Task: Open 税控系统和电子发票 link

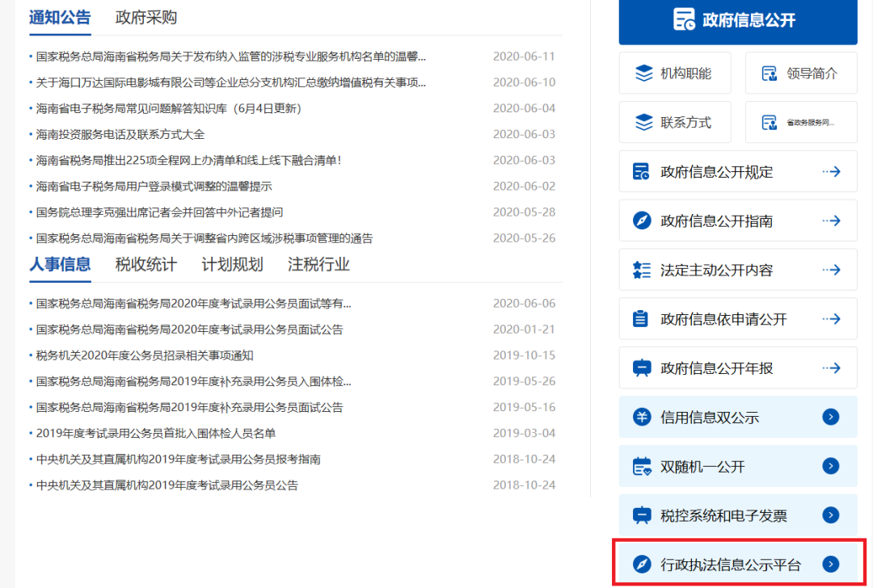Action: pos(738,515)
